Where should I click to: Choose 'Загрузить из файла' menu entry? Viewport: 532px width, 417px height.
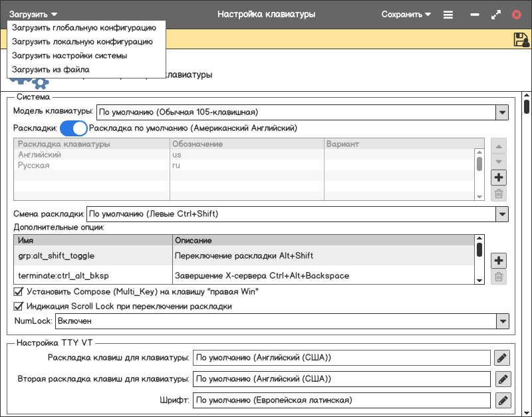click(x=51, y=69)
